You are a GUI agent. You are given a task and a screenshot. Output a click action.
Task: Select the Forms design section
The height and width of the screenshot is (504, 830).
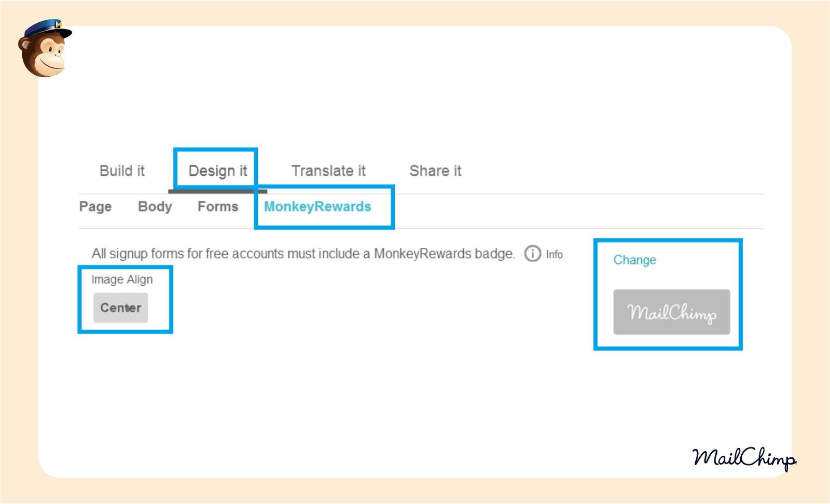click(218, 207)
